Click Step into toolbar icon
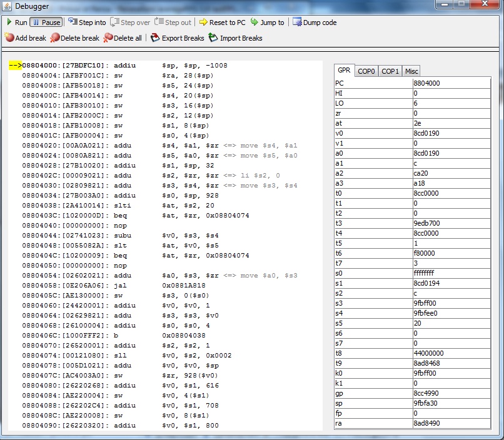 click(x=87, y=22)
